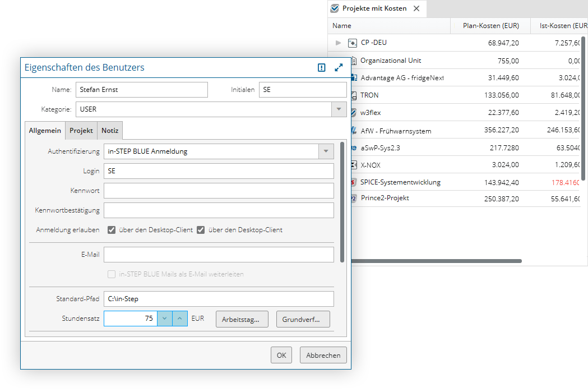Click the Projekte mit Kosten checkmark icon
Viewport: 588px width, 392px height.
point(335,8)
